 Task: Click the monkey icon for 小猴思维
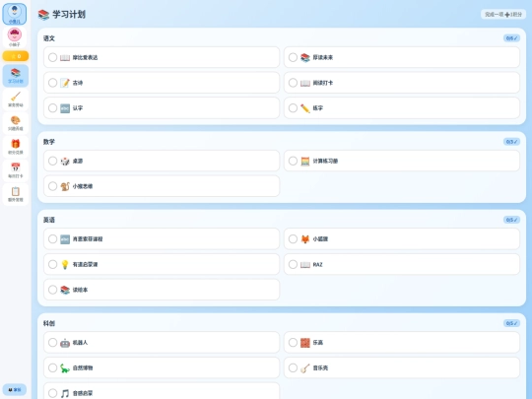(65, 186)
